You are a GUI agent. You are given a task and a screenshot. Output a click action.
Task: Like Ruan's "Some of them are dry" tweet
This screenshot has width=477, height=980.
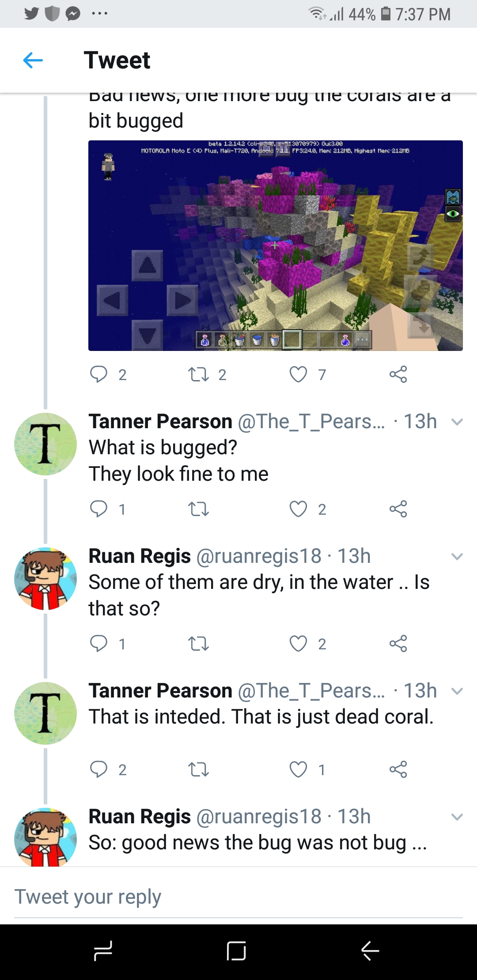click(298, 644)
